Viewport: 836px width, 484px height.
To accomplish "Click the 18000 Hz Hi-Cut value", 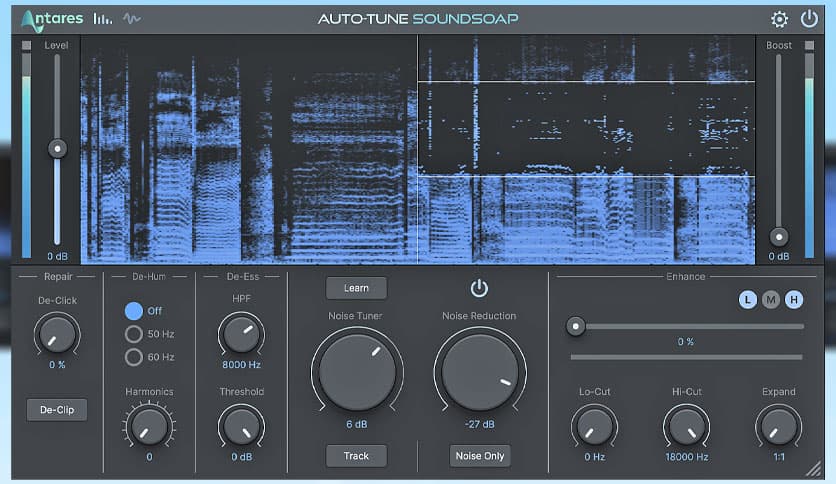I will (x=687, y=457).
